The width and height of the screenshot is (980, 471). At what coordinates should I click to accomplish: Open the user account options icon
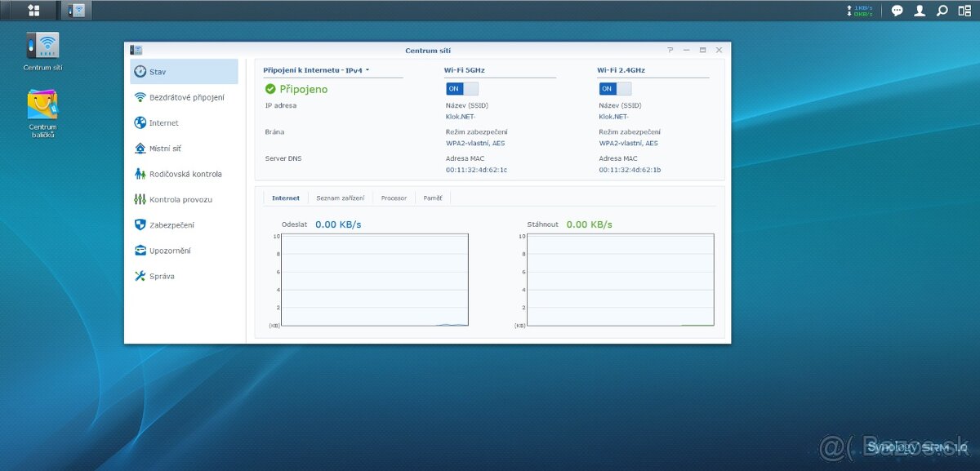[920, 11]
